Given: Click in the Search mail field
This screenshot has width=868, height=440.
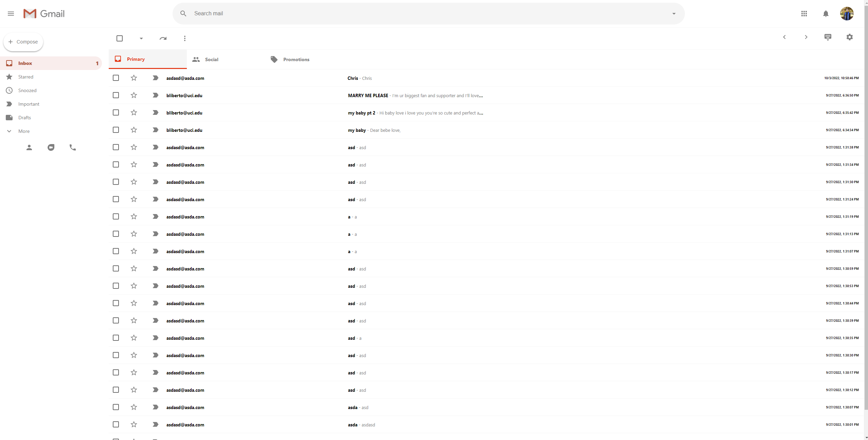Looking at the screenshot, I should pyautogui.click(x=408, y=14).
